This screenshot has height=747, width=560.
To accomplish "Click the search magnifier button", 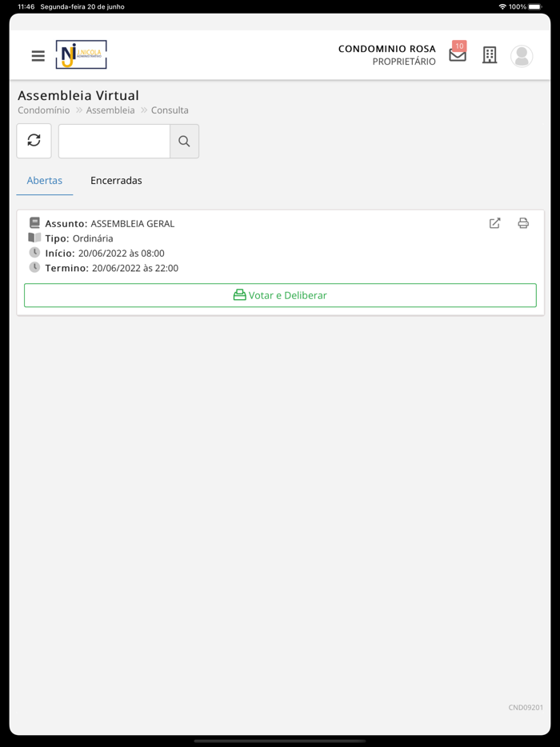I will 184,142.
